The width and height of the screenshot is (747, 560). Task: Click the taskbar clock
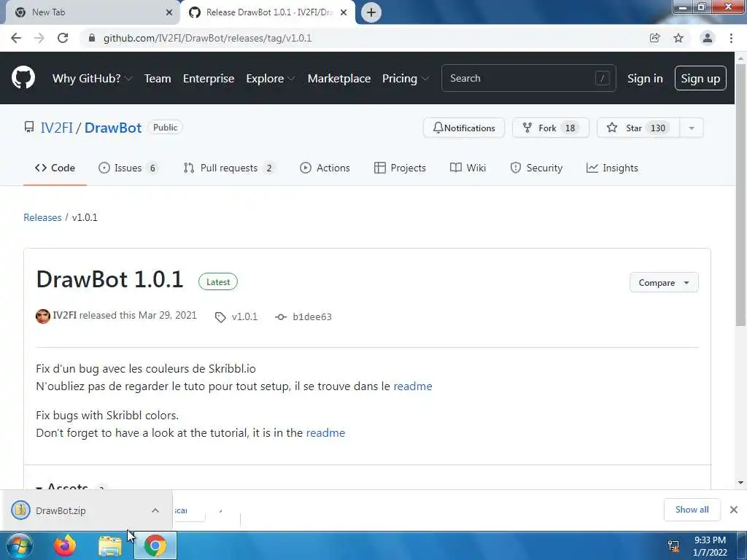[x=710, y=546]
